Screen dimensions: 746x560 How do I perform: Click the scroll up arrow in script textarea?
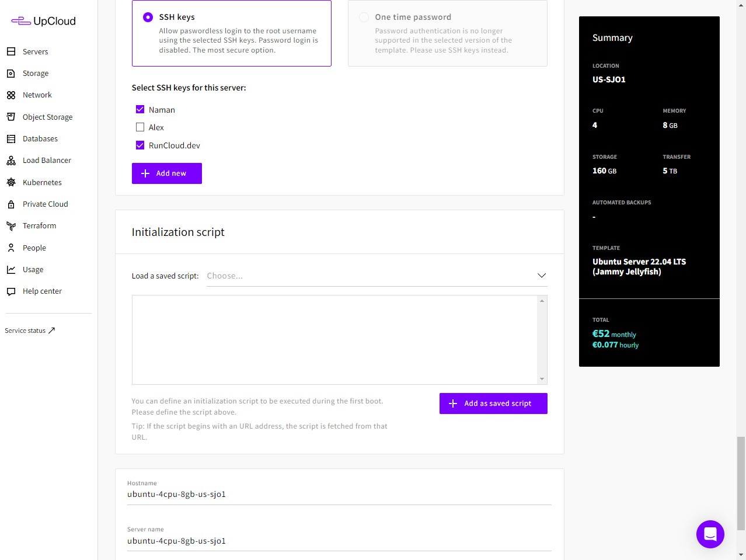coord(542,301)
